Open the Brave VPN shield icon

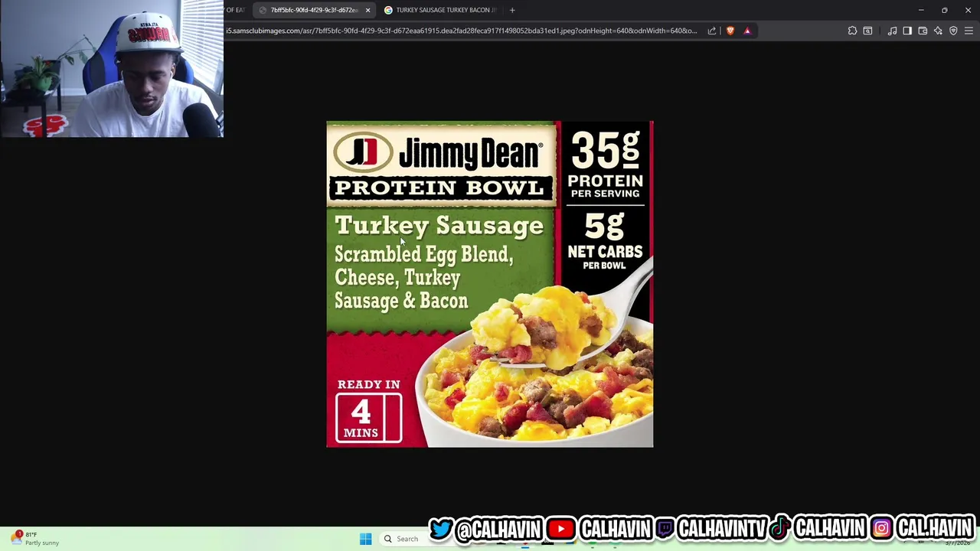tap(953, 31)
